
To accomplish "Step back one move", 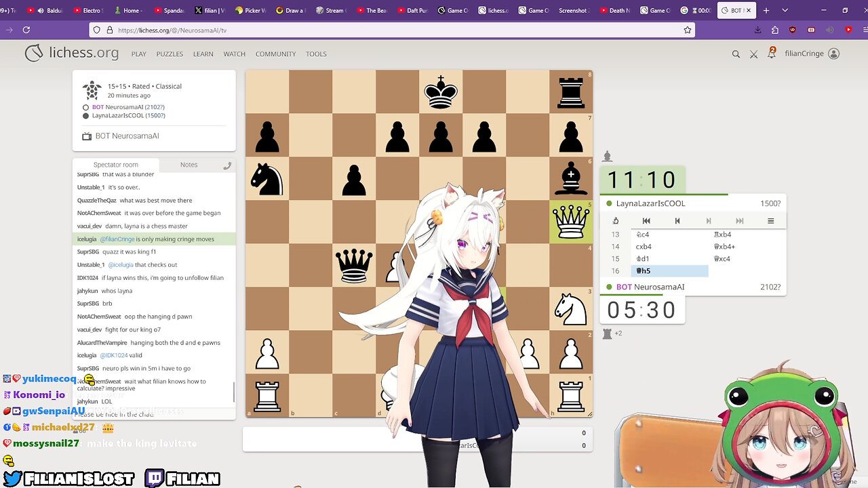I will click(x=677, y=220).
